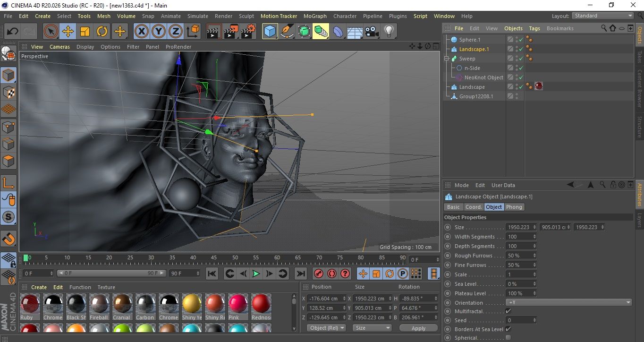Uncheck the Multifractal checkbox
The width and height of the screenshot is (644, 342).
tap(508, 311)
